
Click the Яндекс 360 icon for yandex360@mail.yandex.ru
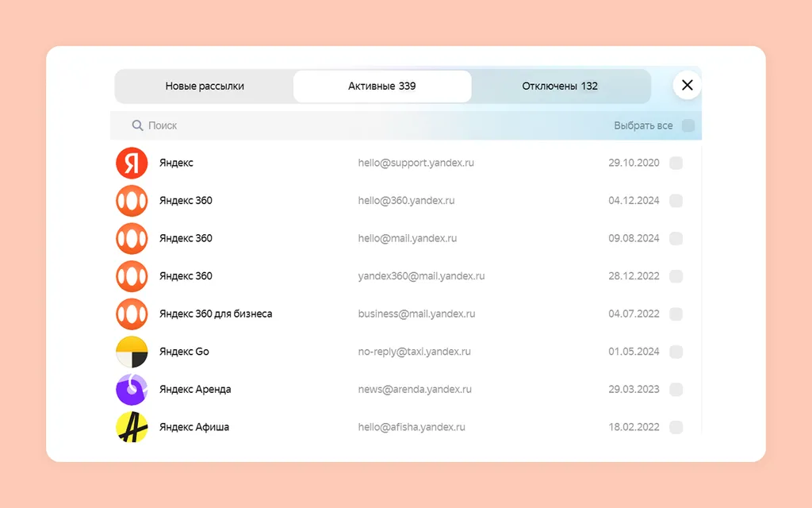[x=132, y=276]
